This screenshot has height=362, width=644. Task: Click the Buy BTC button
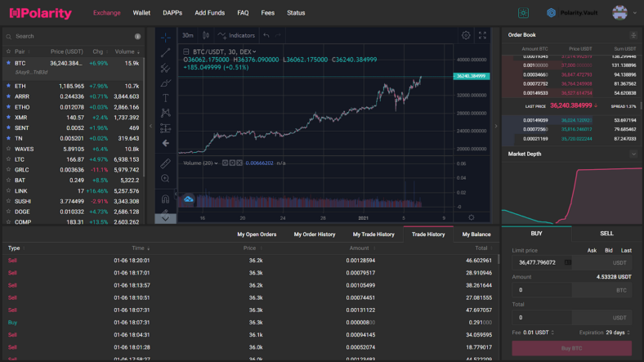572,348
